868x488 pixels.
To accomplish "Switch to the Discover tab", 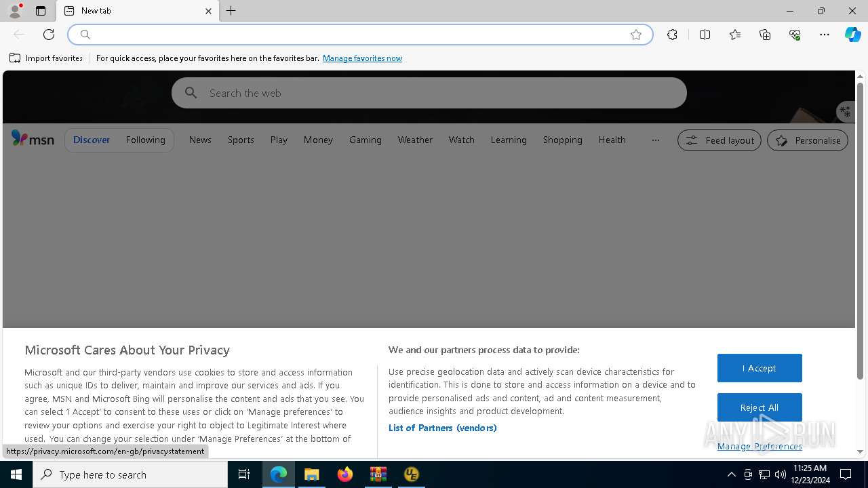I will (x=92, y=140).
